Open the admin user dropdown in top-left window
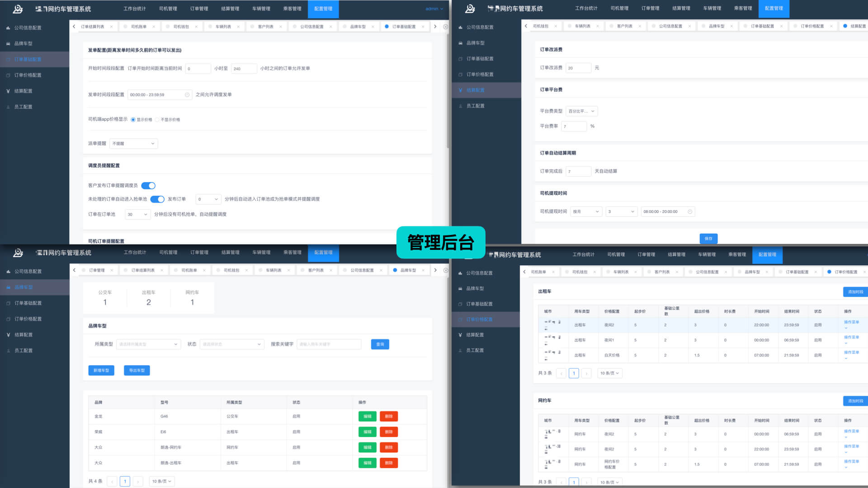Viewport: 868px width, 488px height. tap(434, 9)
